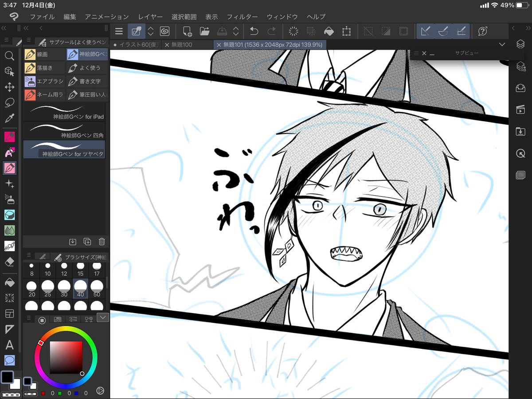
Task: Open ファイル menu
Action: [42, 17]
